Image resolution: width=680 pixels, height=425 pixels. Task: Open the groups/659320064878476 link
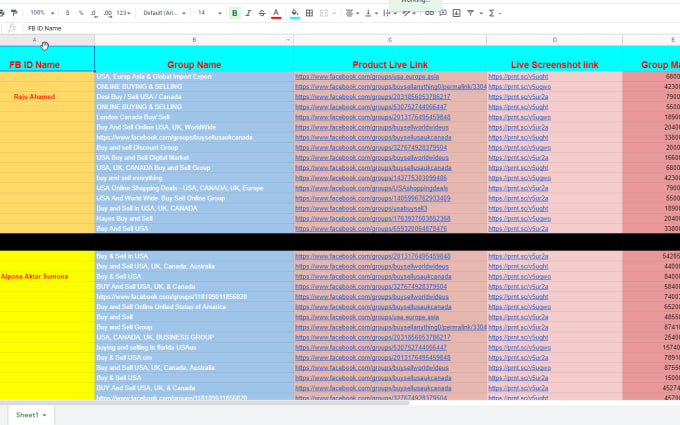coord(371,229)
